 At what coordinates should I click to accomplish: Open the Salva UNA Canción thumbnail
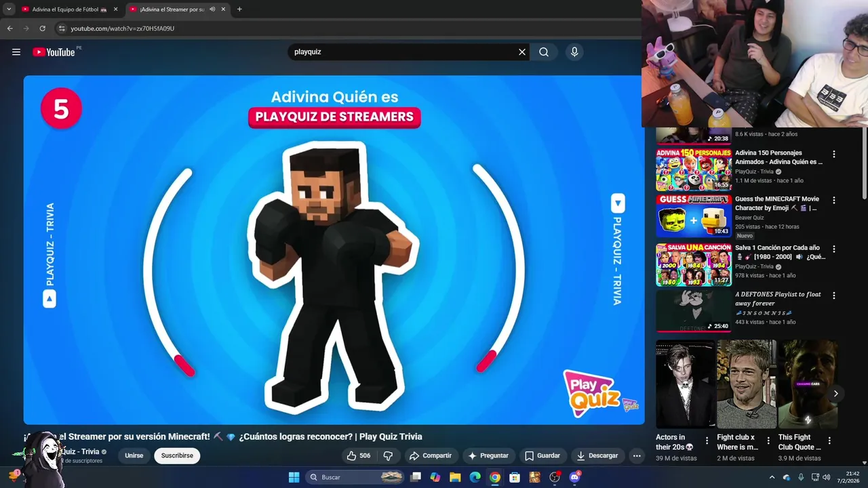pos(693,264)
